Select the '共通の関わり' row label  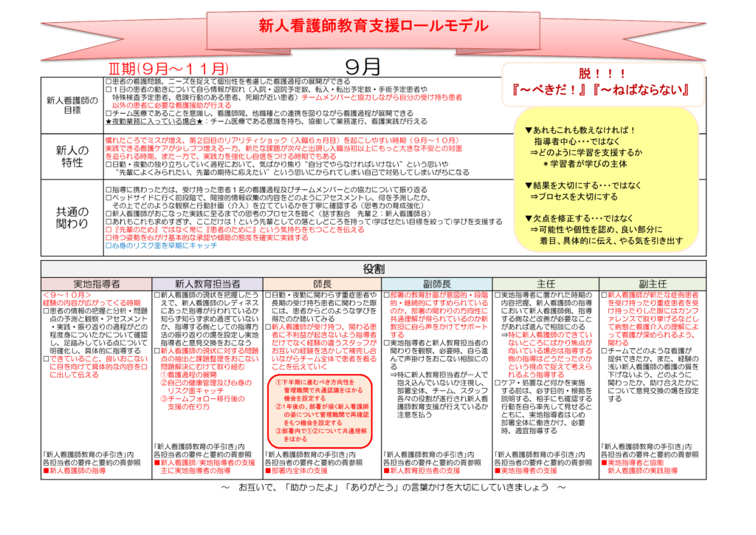pyautogui.click(x=72, y=217)
